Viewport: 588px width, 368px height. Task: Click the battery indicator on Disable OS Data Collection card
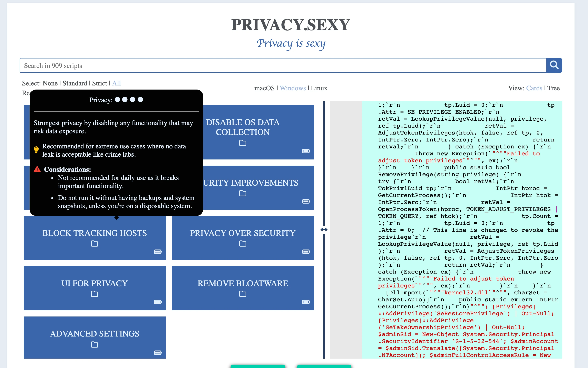click(x=306, y=151)
